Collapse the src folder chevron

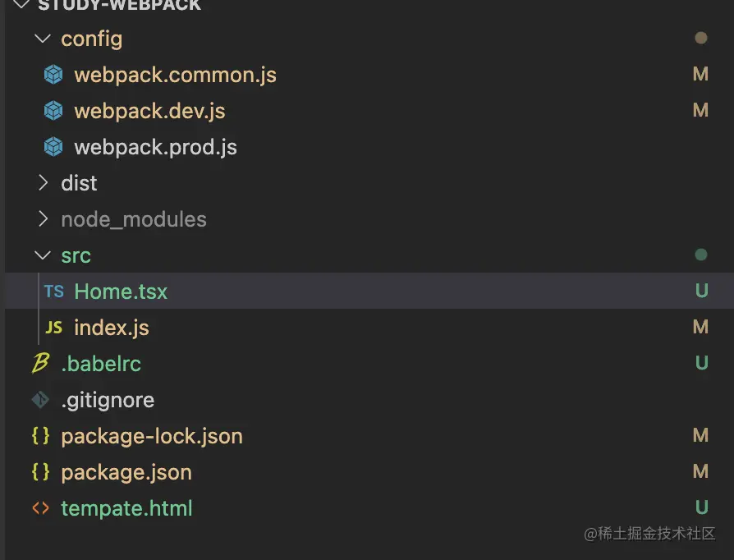click(43, 255)
